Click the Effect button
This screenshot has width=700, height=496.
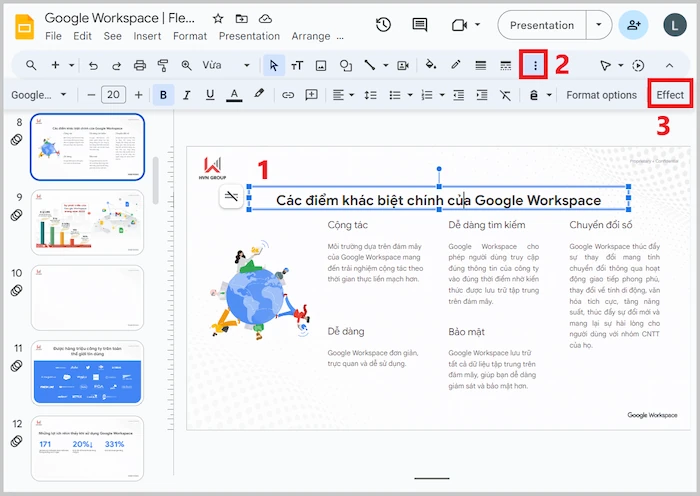pyautogui.click(x=670, y=95)
